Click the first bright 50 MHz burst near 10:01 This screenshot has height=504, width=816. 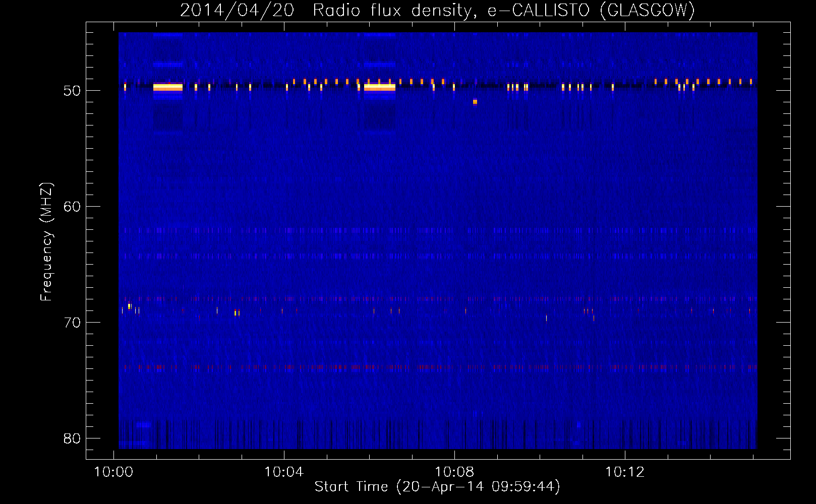click(167, 87)
